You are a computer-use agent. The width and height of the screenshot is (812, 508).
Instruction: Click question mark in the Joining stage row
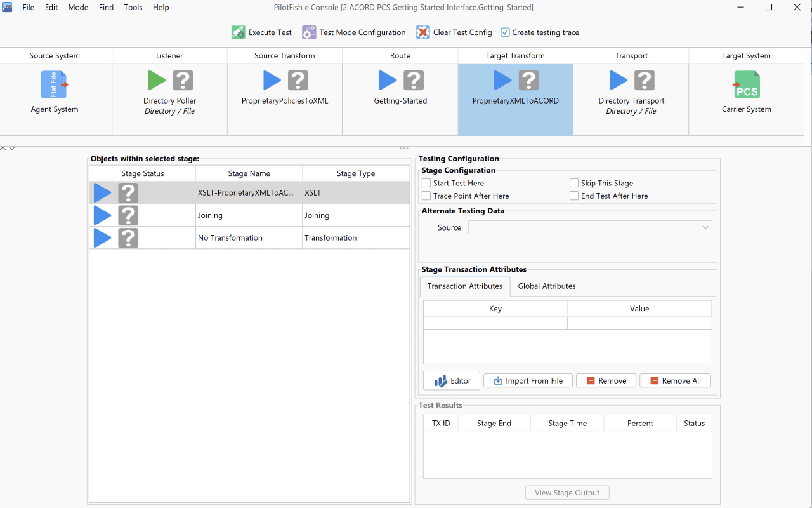click(x=128, y=215)
